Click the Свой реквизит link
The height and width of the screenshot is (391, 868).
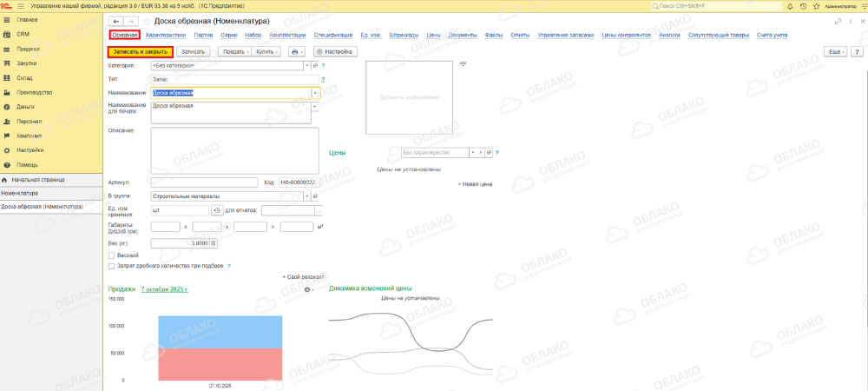303,276
